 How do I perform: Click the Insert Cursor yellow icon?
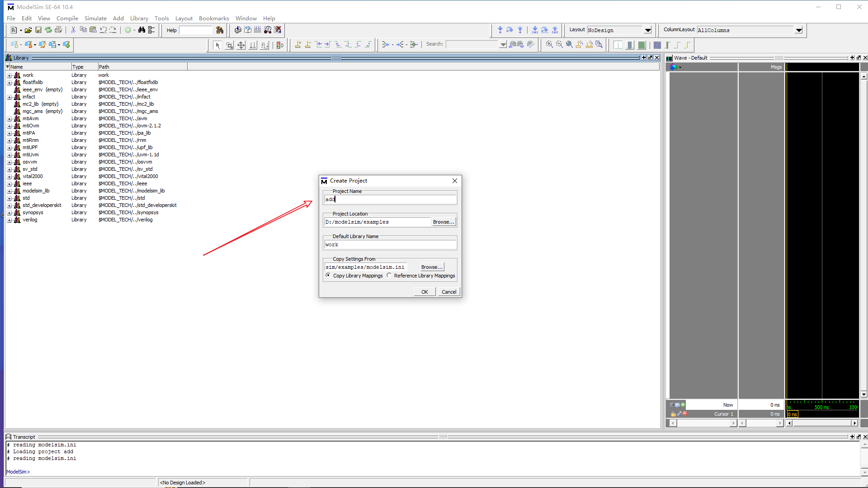[579, 45]
